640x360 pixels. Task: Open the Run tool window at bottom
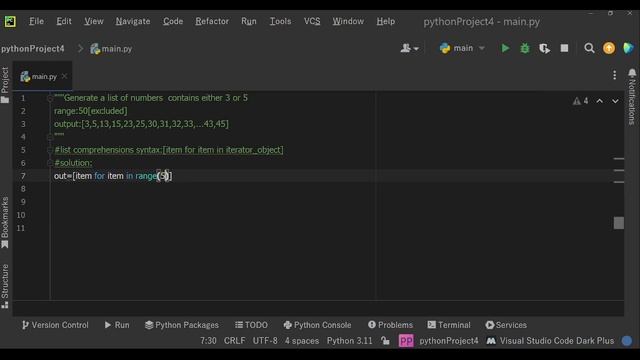pyautogui.click(x=117, y=325)
